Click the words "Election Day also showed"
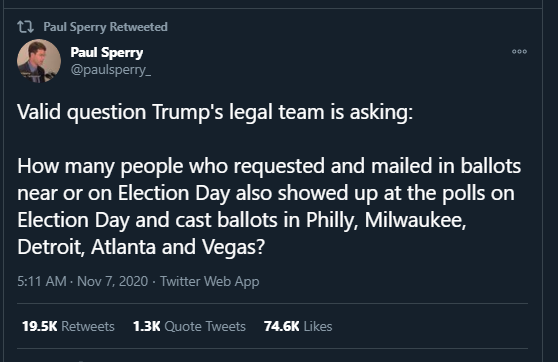Image resolution: width=558 pixels, height=362 pixels. [x=233, y=193]
